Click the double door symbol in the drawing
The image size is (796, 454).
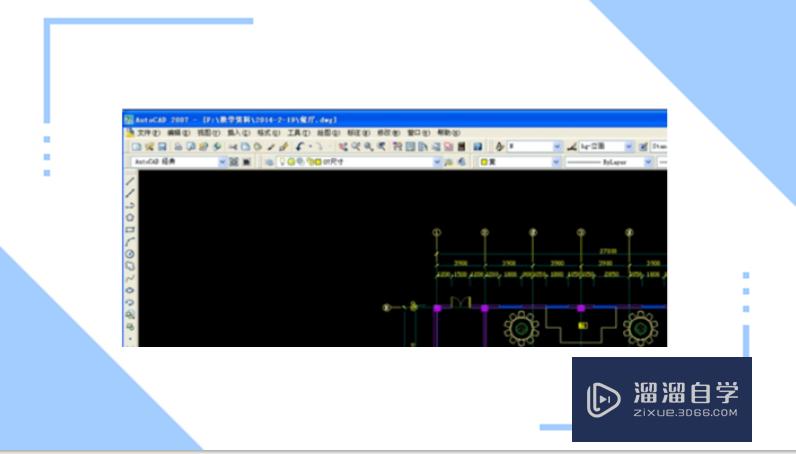(460, 302)
